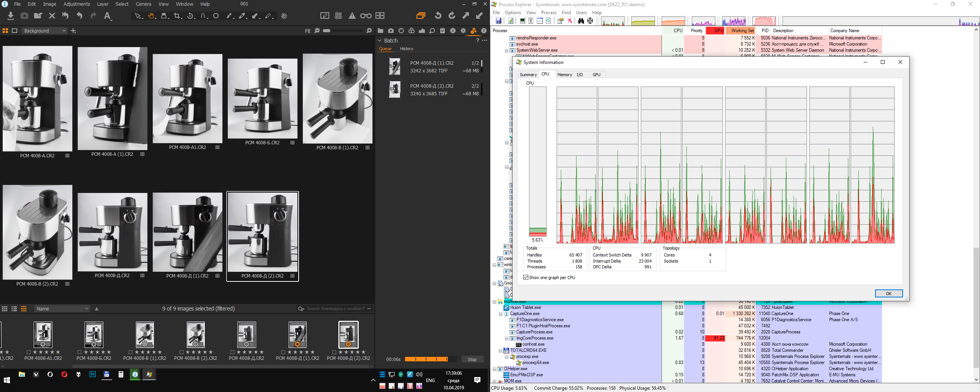Open the Options menu in Process Explorer
This screenshot has width=980, height=392.
click(513, 13)
